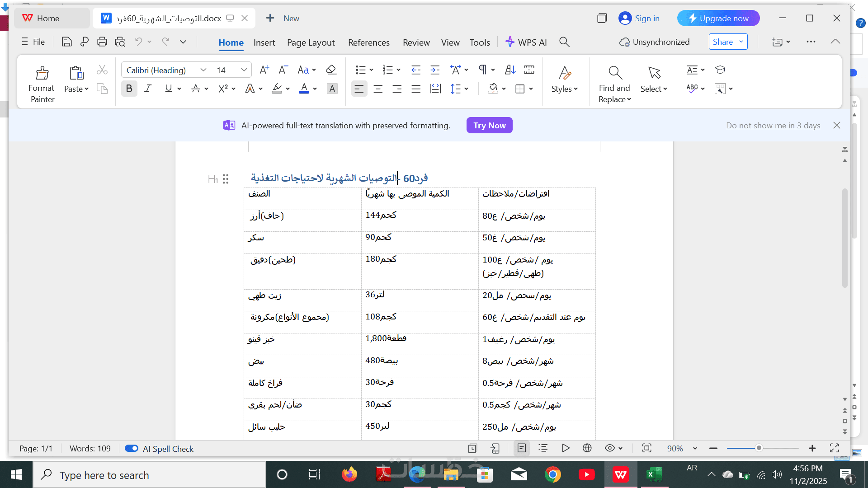Click the increase indent icon

435,70
